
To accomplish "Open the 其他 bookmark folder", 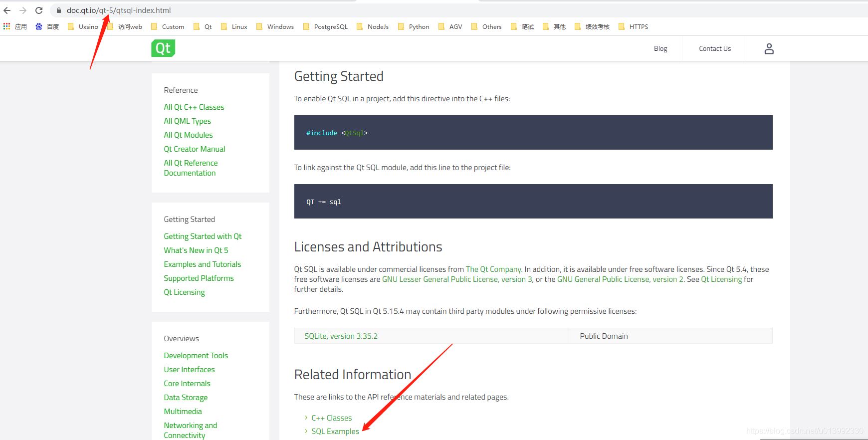I will pyautogui.click(x=554, y=26).
